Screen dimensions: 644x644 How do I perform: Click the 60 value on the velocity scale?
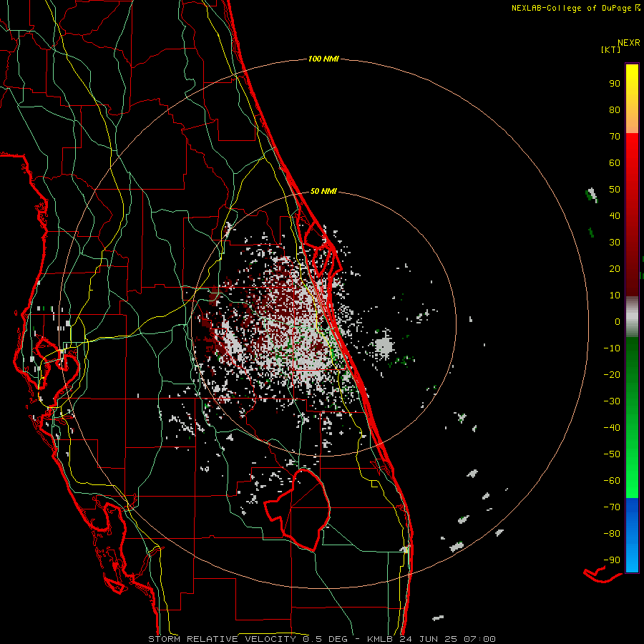(615, 162)
